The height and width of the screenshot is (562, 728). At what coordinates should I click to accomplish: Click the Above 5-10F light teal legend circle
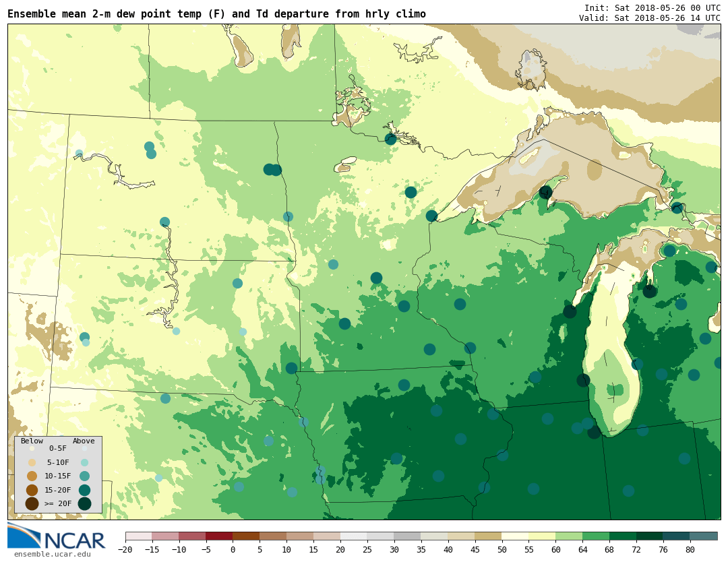point(84,463)
